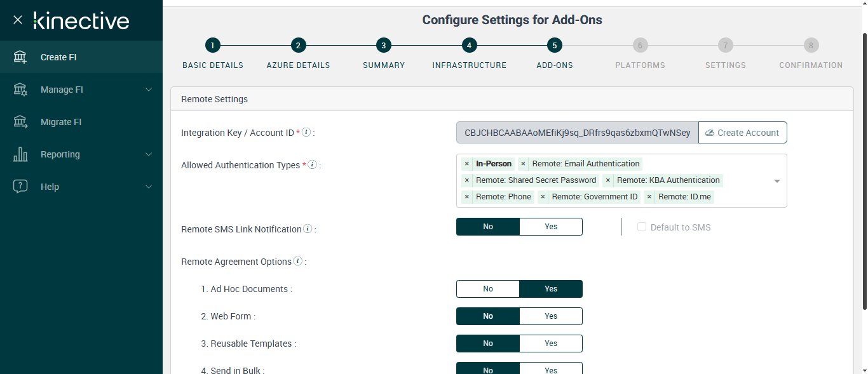Switch Ad Hoc Documents to No
Screen dimensions: 868x374
(488, 289)
